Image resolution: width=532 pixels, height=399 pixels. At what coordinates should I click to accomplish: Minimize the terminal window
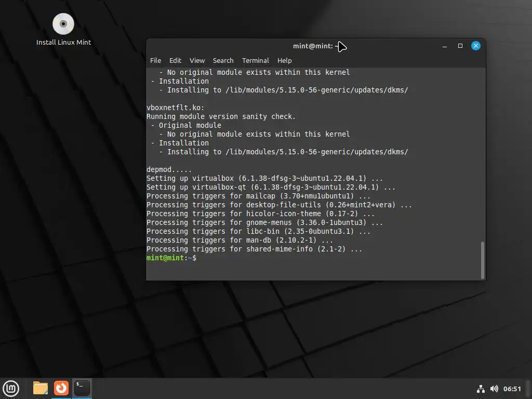[445, 46]
